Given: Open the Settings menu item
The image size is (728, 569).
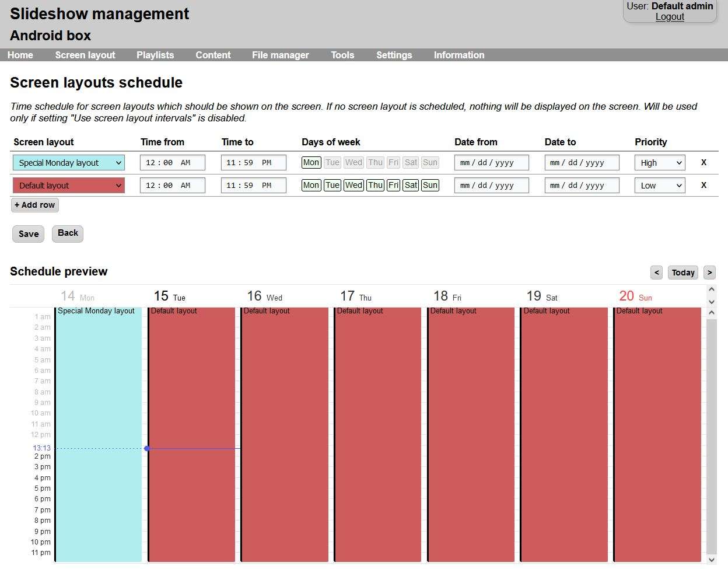Looking at the screenshot, I should click(x=394, y=55).
